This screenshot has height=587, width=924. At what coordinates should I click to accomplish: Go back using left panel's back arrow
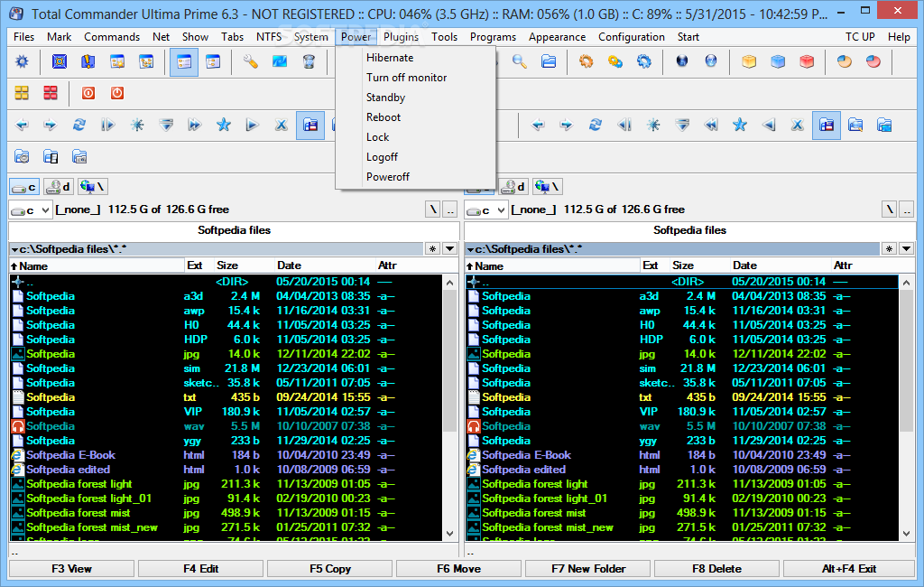pos(22,125)
